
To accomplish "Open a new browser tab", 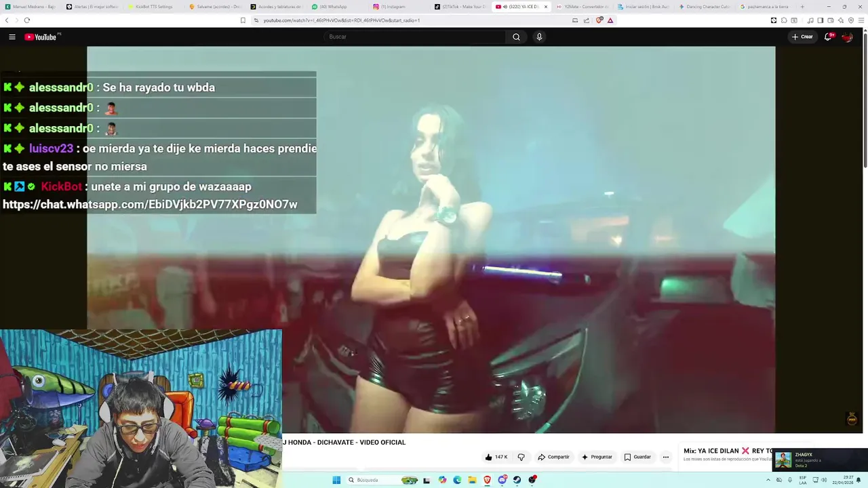I will (x=802, y=7).
